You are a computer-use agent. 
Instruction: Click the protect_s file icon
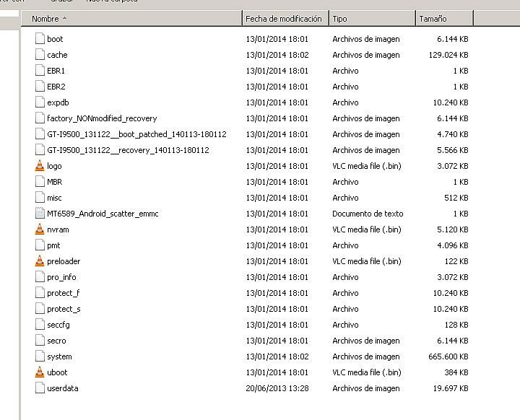click(40, 309)
